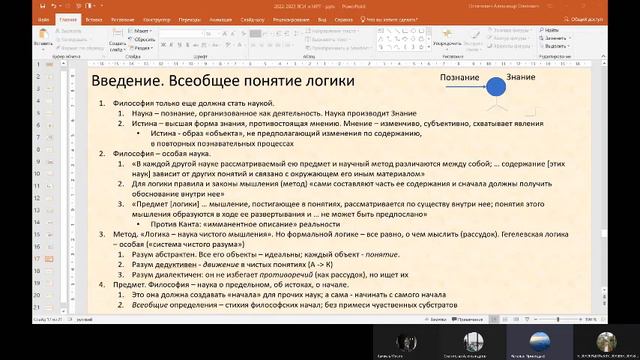Undo the last action
The image size is (640, 360).
point(53,6)
